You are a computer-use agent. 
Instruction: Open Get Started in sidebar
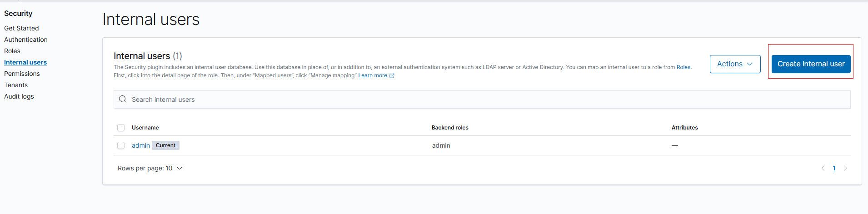pos(21,28)
